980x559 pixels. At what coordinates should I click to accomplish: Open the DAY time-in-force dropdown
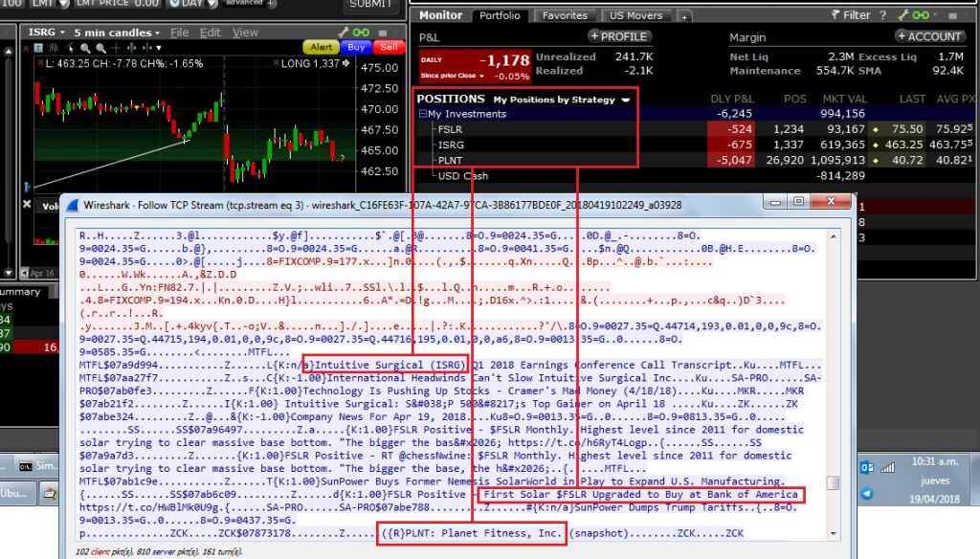212,4
